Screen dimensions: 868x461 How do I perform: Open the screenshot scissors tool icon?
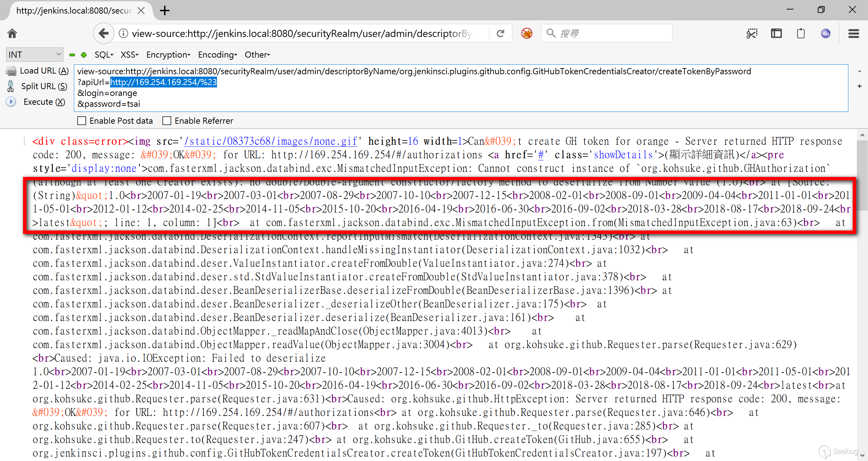coord(752,34)
